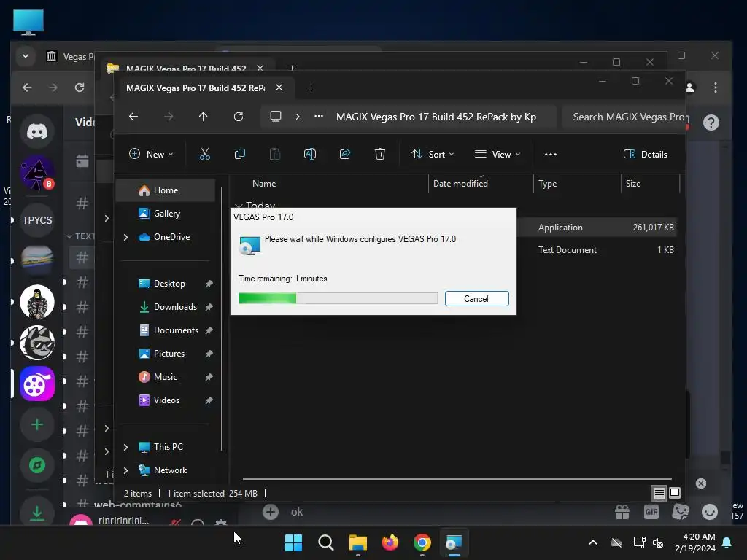Screen dimensions: 747x560
Task: Open Gallery in navigation pane
Action: click(166, 214)
